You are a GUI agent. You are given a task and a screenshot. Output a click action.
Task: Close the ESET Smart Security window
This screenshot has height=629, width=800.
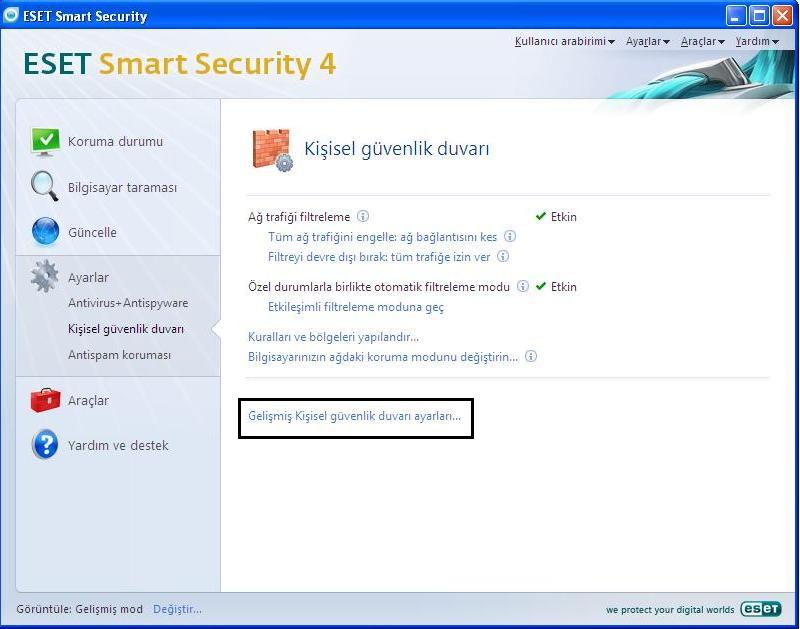pos(782,16)
